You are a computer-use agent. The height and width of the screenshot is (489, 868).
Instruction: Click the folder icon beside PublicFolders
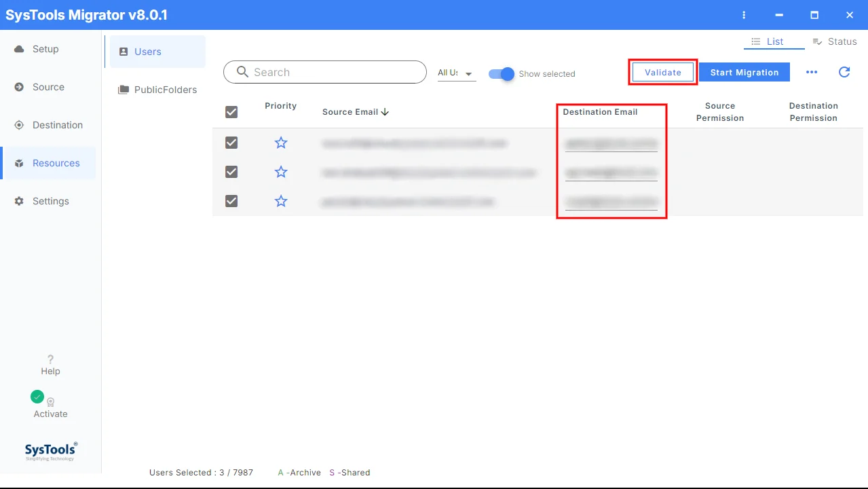pos(124,90)
